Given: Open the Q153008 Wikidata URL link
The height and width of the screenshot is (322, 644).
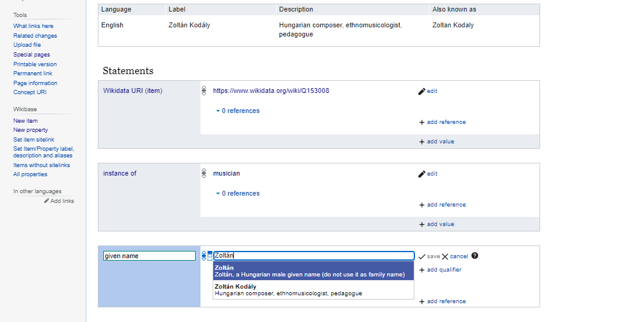Looking at the screenshot, I should tap(271, 91).
